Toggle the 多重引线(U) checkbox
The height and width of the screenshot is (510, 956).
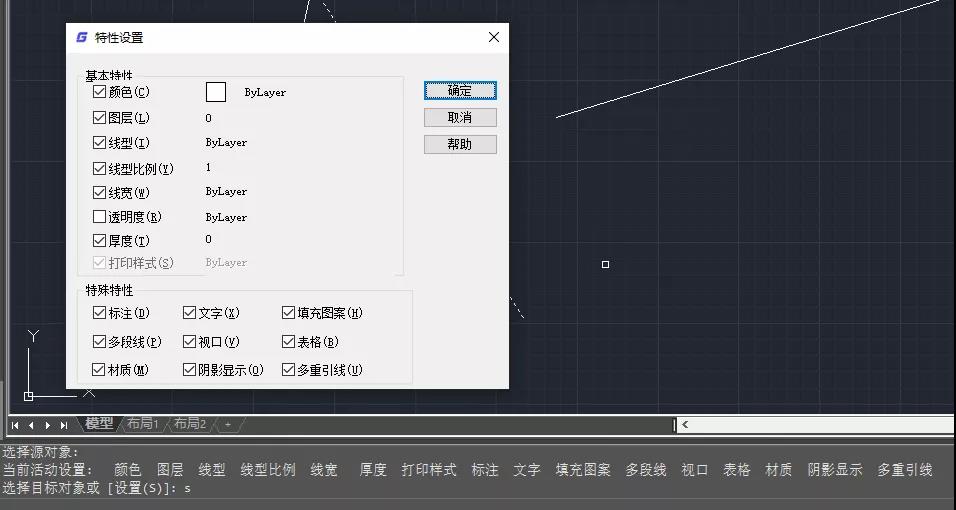[288, 370]
